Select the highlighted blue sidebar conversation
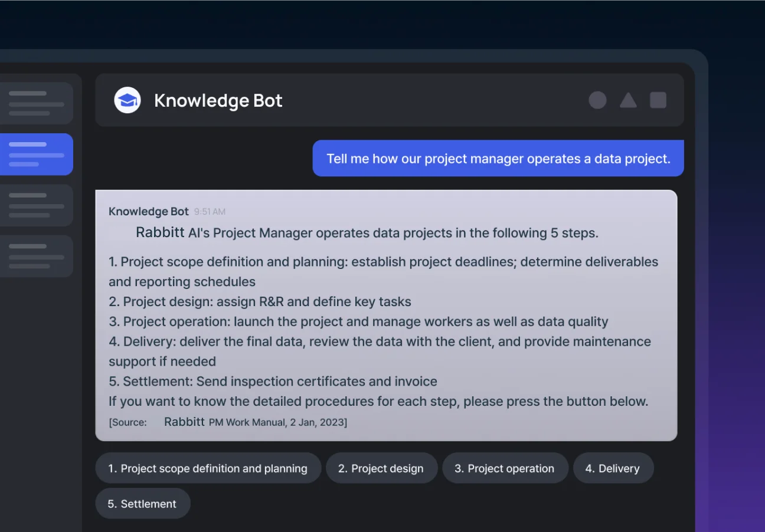Image resolution: width=765 pixels, height=532 pixels. 35,155
